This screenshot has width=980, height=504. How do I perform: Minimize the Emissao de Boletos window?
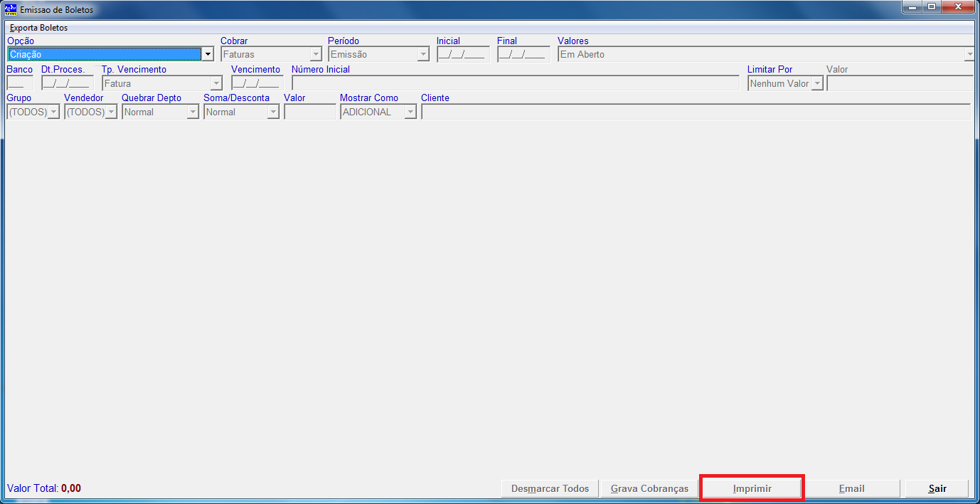pos(912,7)
